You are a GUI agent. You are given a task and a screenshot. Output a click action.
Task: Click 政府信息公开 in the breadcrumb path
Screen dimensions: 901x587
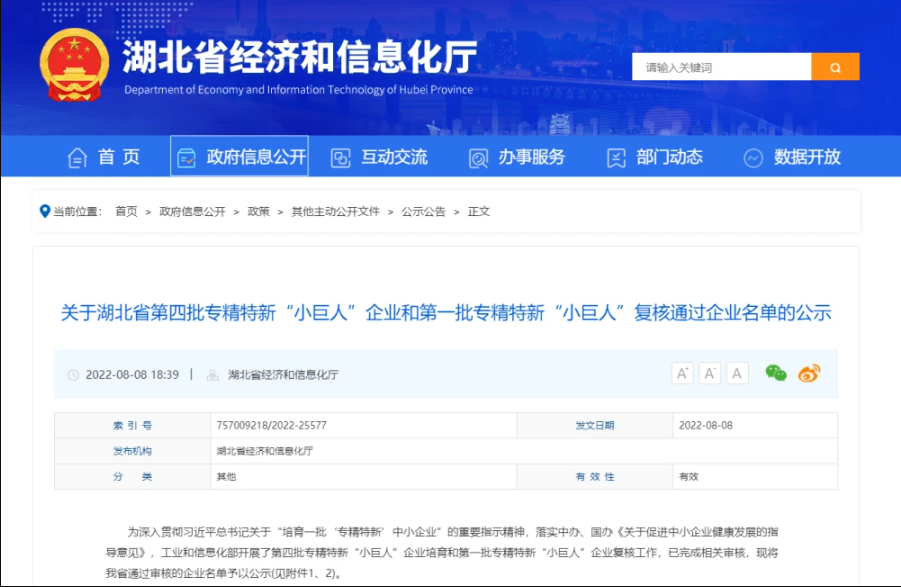click(x=192, y=212)
